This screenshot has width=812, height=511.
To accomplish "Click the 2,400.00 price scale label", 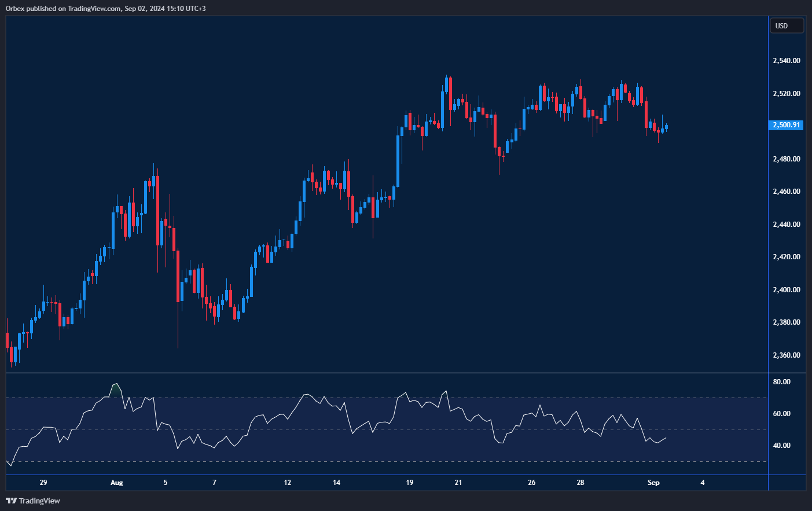I will click(x=787, y=290).
